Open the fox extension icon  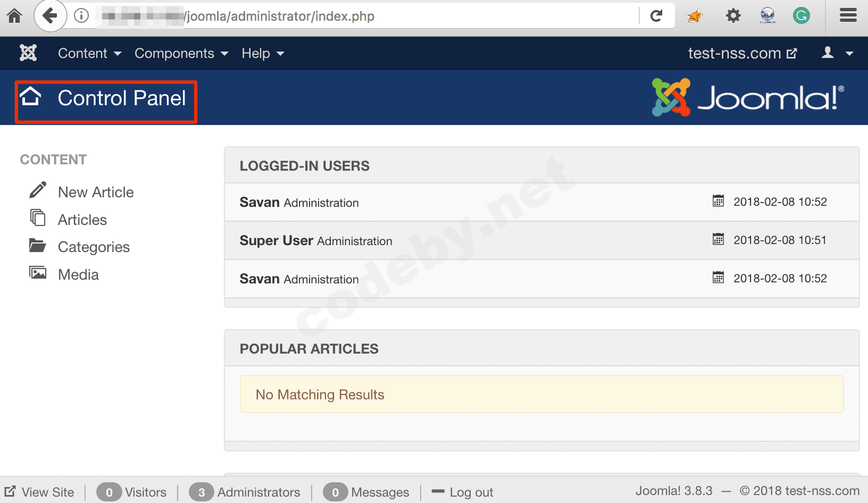click(x=694, y=16)
